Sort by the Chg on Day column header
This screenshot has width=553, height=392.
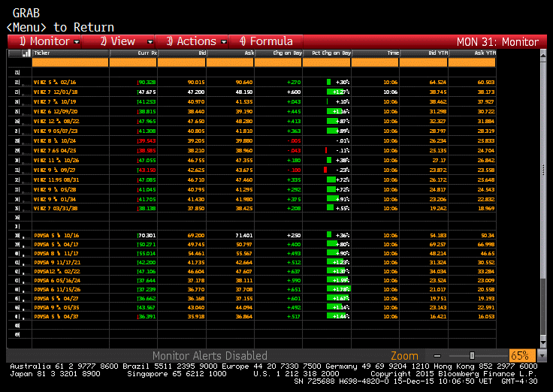point(279,53)
